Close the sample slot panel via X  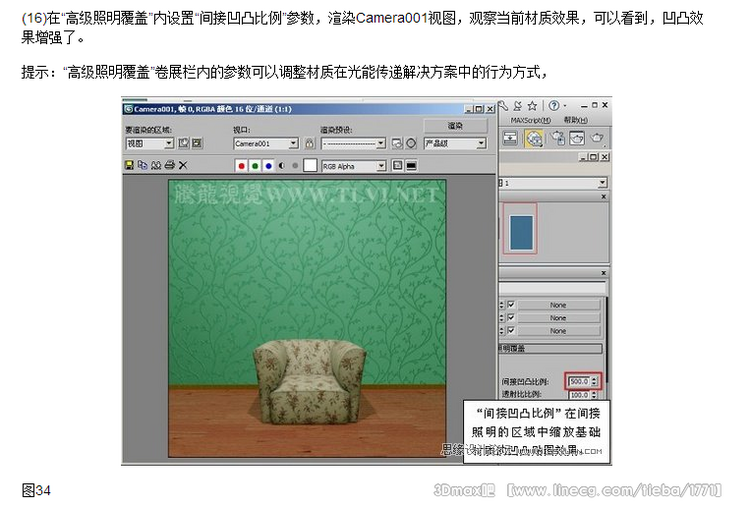pos(604,197)
